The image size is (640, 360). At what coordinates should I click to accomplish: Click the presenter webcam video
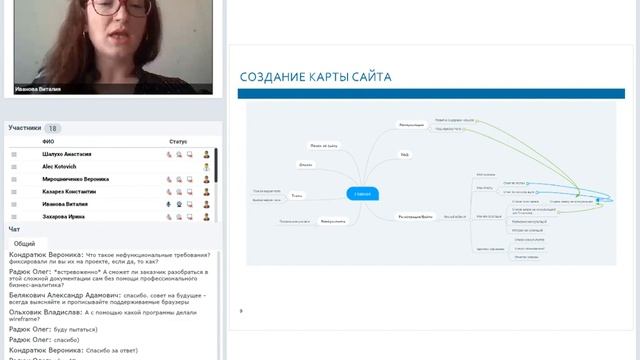pos(113,47)
